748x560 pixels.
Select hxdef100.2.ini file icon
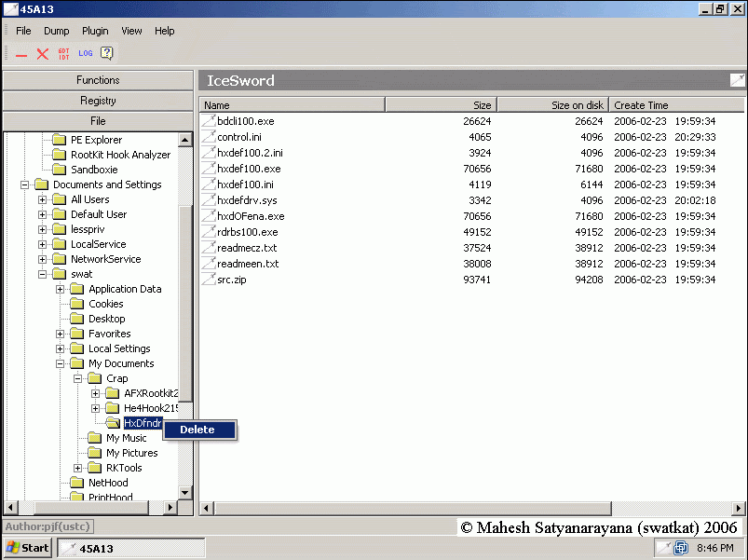click(x=209, y=152)
